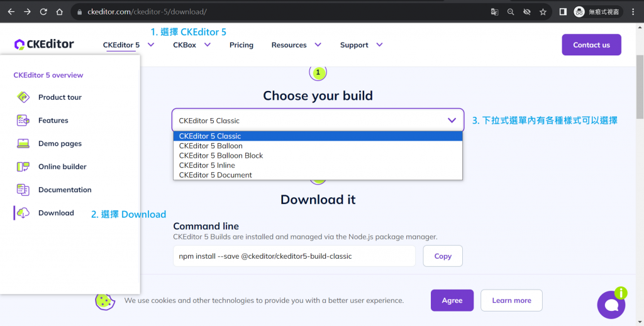Screen dimensions: 644x326
Task: Select CKEditor 5 Balloon Block option
Action: click(x=318, y=155)
